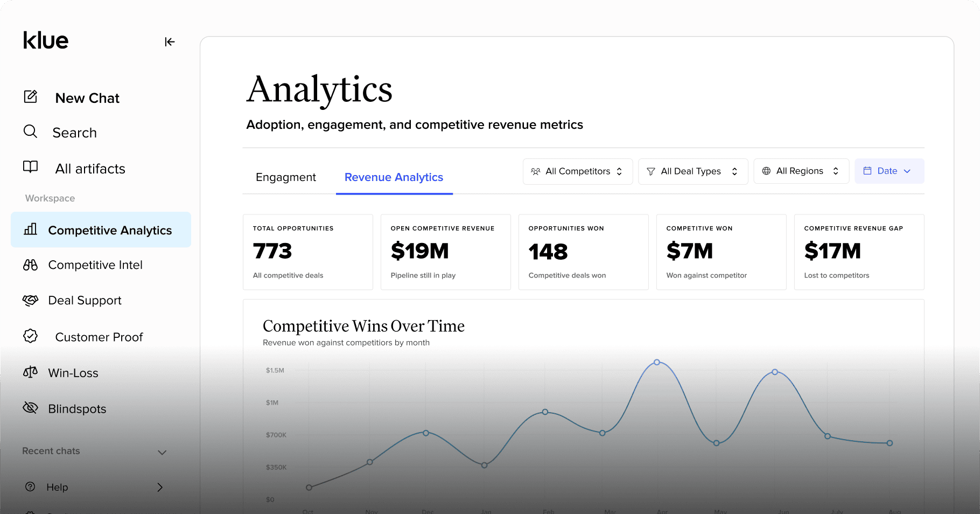Click the Help question mark icon
Screen dimensions: 980x514
pos(31,487)
